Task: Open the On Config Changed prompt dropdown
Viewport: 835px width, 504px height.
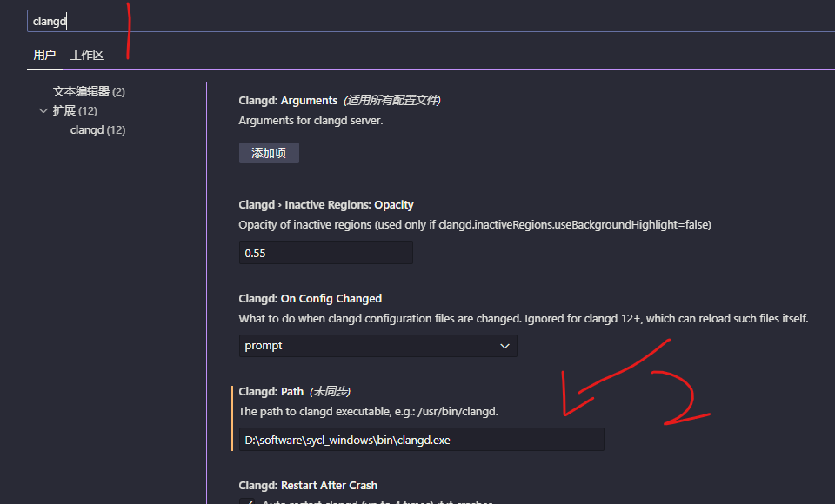Action: [378, 346]
